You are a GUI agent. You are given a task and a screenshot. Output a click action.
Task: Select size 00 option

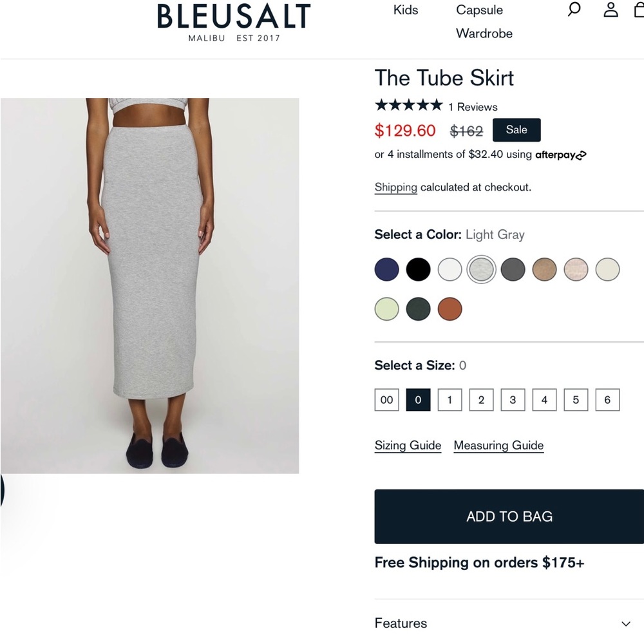tap(386, 399)
